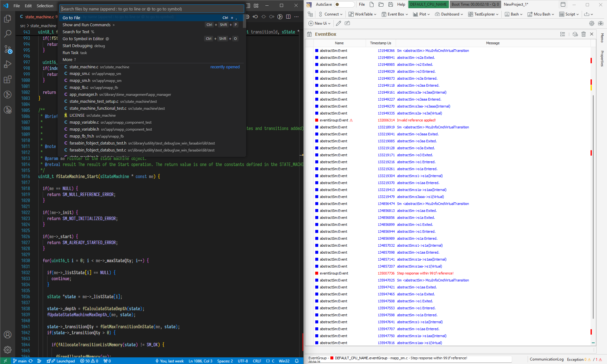Choose Show and Run Commands entry

[x=151, y=25]
